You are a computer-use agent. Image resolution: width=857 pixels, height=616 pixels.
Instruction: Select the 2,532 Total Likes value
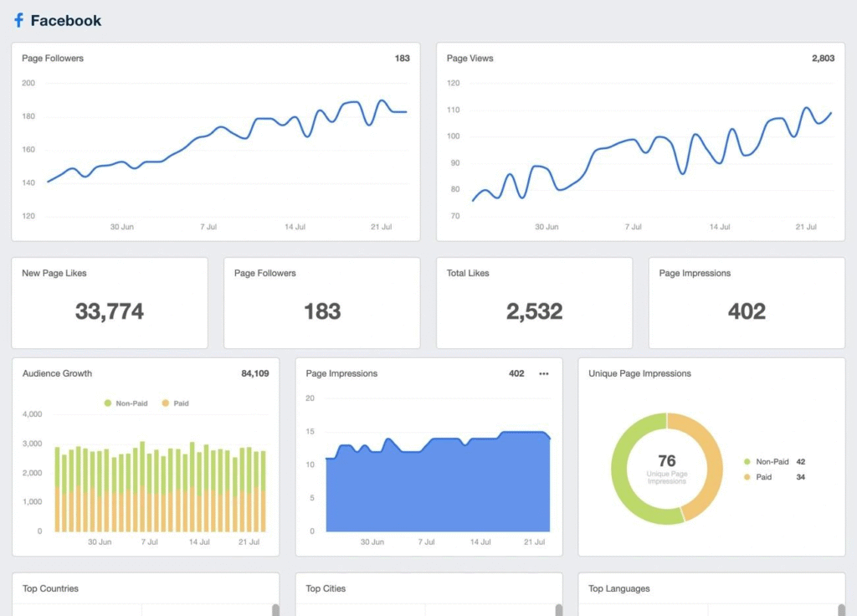[535, 311]
